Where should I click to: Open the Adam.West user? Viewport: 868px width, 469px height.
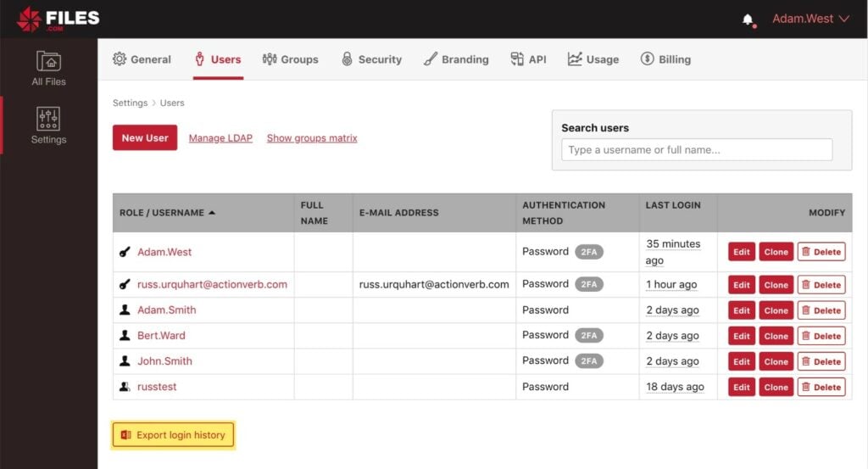pyautogui.click(x=164, y=252)
